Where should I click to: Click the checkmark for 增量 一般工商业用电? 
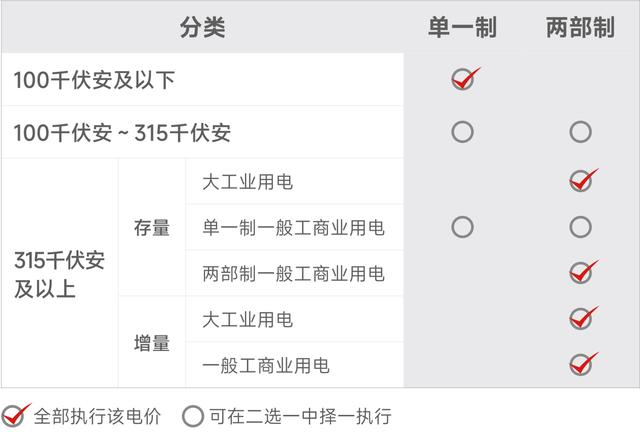coord(580,364)
